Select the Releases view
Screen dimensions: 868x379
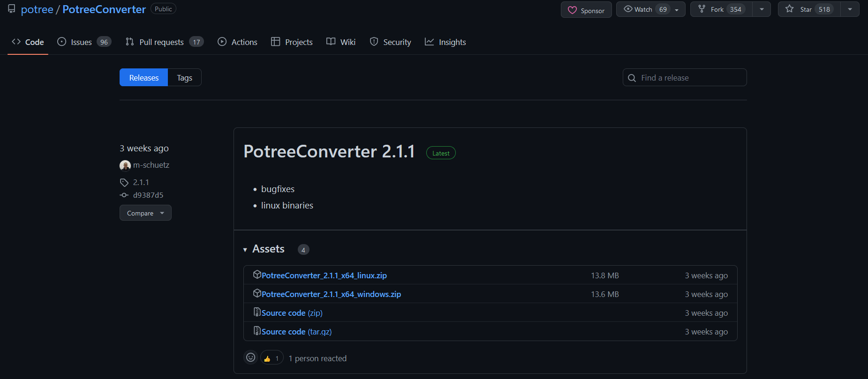tap(143, 77)
